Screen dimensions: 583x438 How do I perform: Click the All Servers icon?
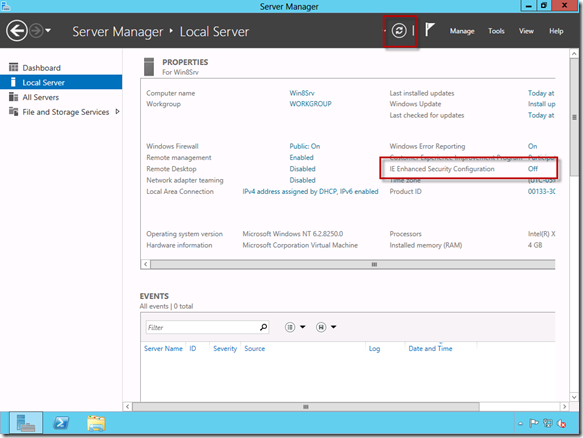point(13,97)
